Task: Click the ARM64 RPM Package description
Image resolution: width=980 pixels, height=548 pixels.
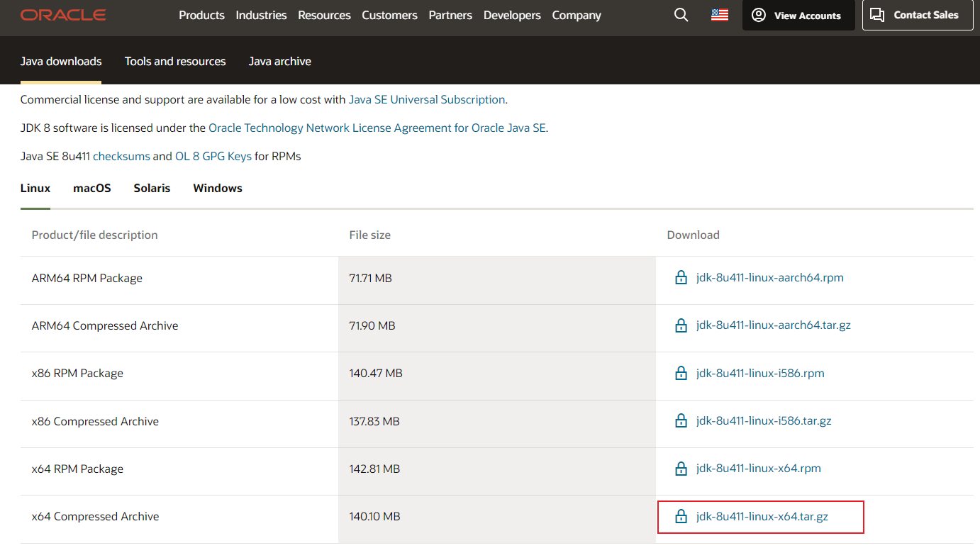Action: (x=87, y=278)
